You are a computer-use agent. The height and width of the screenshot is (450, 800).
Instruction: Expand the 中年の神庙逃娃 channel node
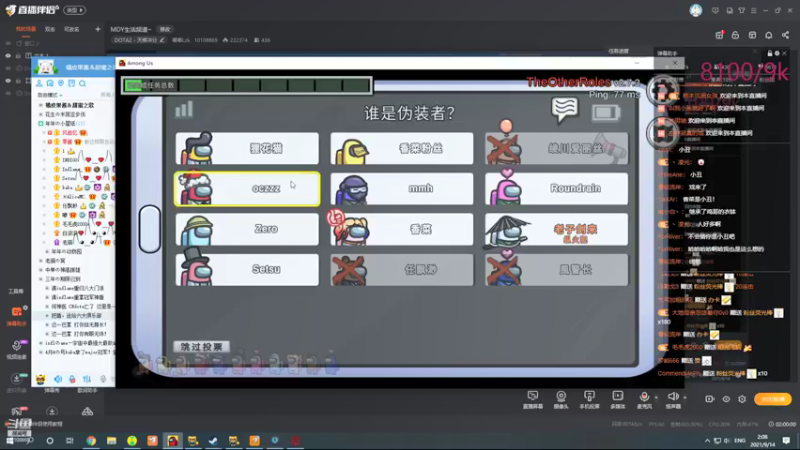(x=41, y=270)
